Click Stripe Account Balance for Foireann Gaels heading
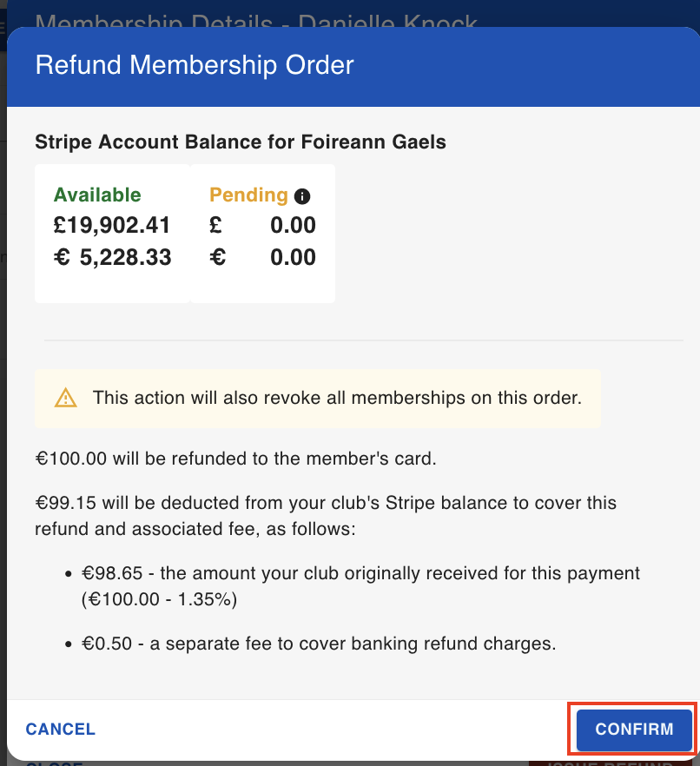This screenshot has height=766, width=700. pos(241,142)
